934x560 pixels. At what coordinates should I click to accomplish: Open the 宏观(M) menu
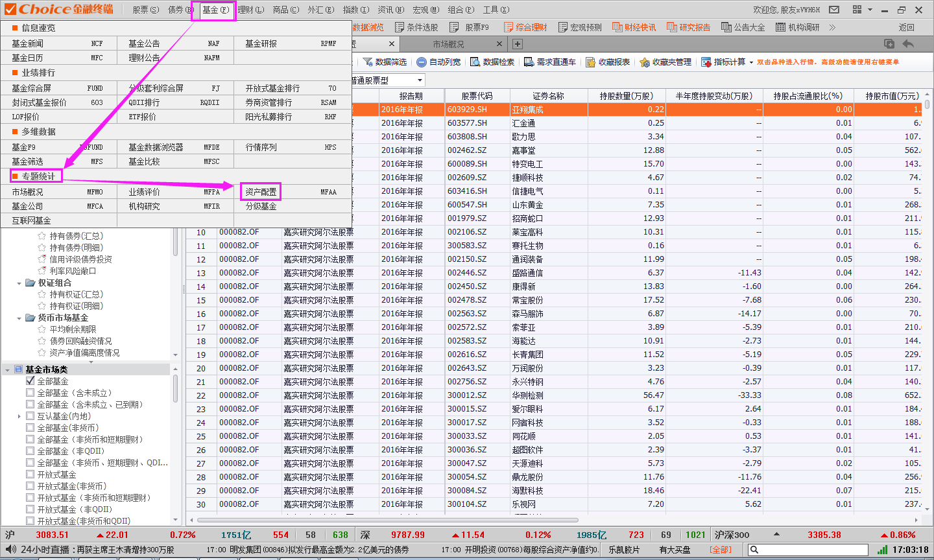[x=425, y=10]
